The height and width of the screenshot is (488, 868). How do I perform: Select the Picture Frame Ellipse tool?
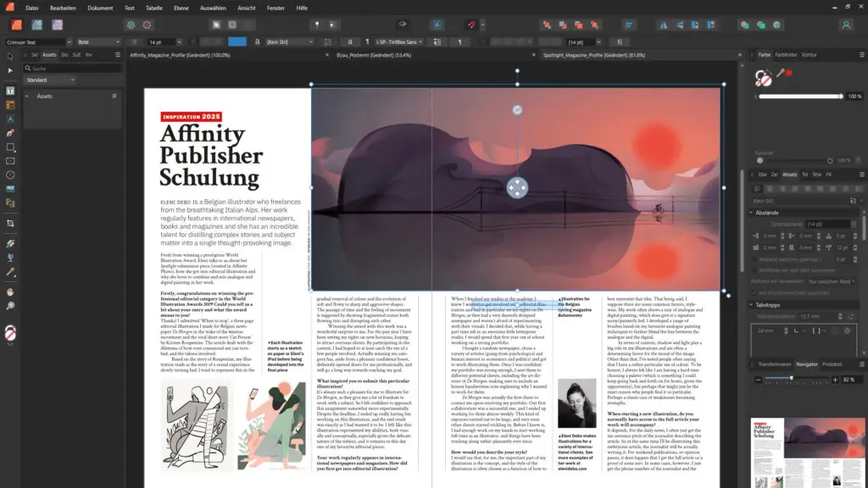pos(10,175)
